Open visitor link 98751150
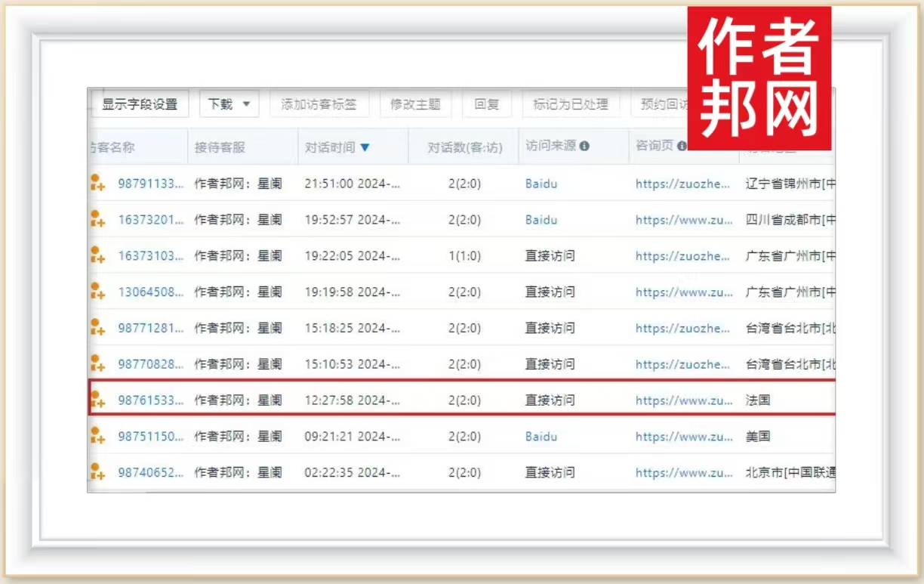 click(x=150, y=437)
